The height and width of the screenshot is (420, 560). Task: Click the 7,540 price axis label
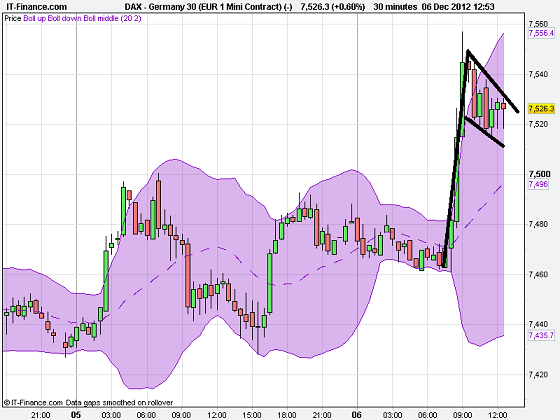(538, 74)
